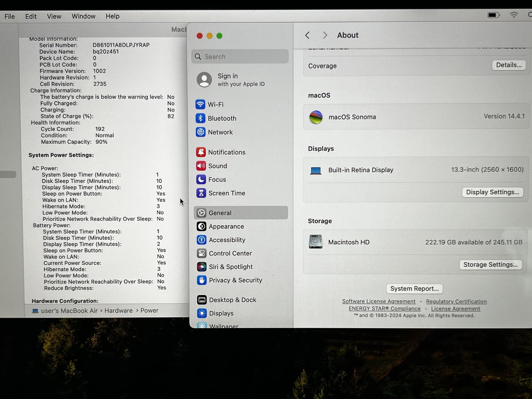Go back with the left chevron
Image resolution: width=532 pixels, height=399 pixels.
pos(307,35)
